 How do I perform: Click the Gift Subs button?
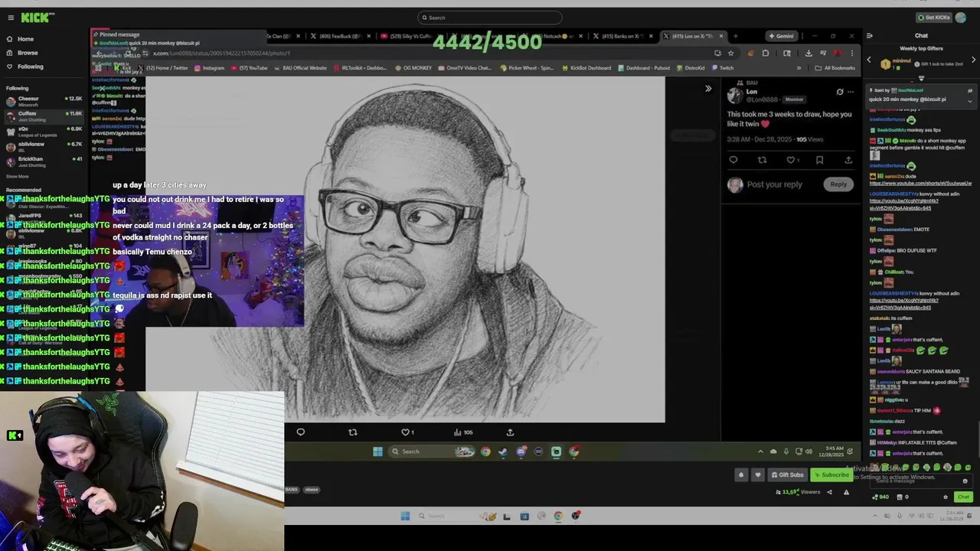click(786, 474)
